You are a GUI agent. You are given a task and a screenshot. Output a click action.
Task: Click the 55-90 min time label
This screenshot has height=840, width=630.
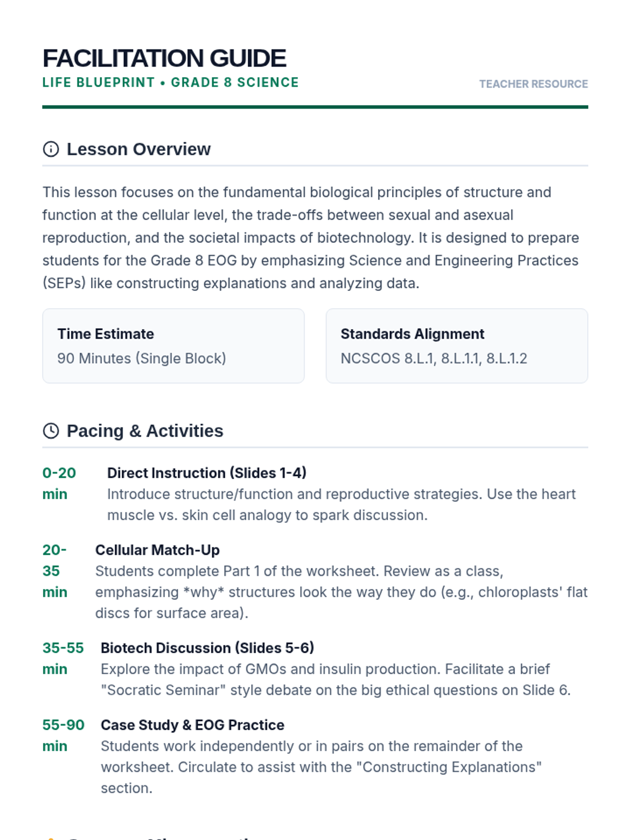(63, 736)
